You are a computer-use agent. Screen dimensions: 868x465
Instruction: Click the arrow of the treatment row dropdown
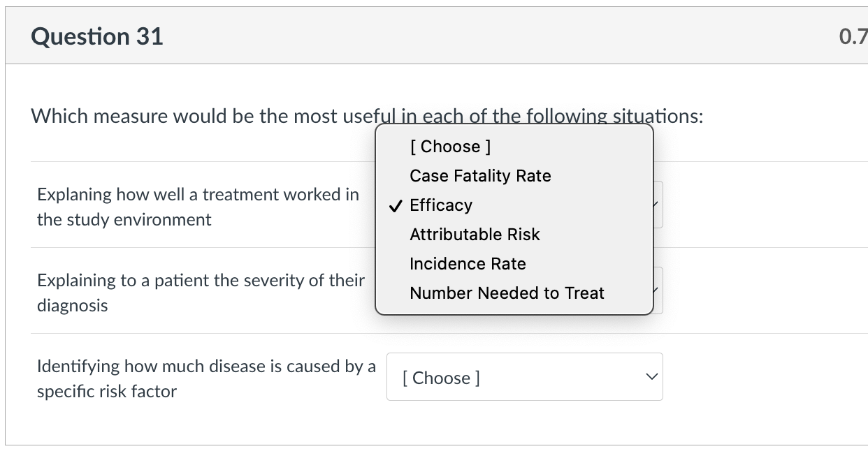(x=657, y=205)
